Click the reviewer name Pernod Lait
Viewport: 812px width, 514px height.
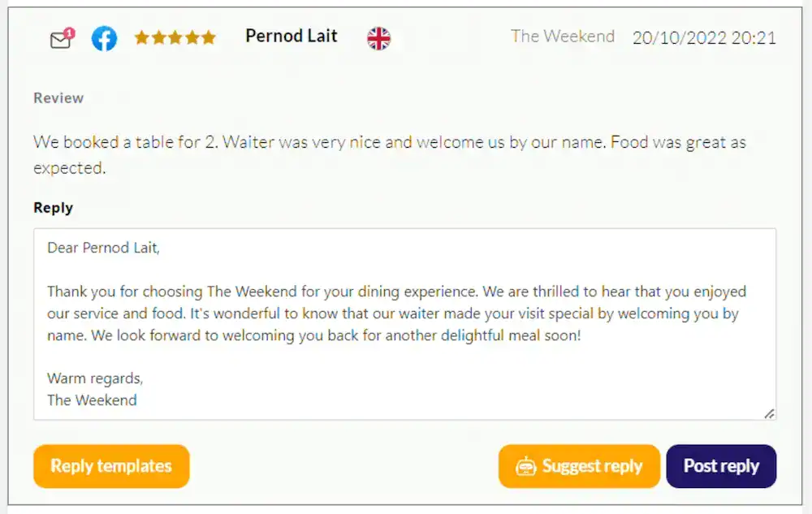click(x=291, y=36)
